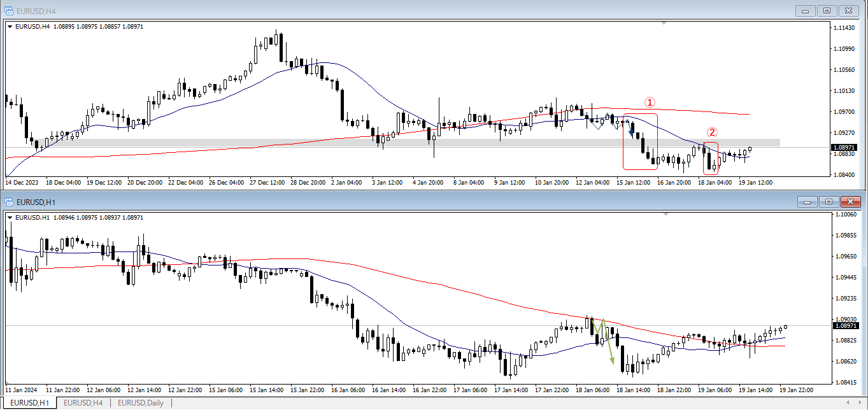Viewport: 868px width, 410px height.
Task: Click the EURUSD,H1 window title icon
Action: pyautogui.click(x=9, y=201)
